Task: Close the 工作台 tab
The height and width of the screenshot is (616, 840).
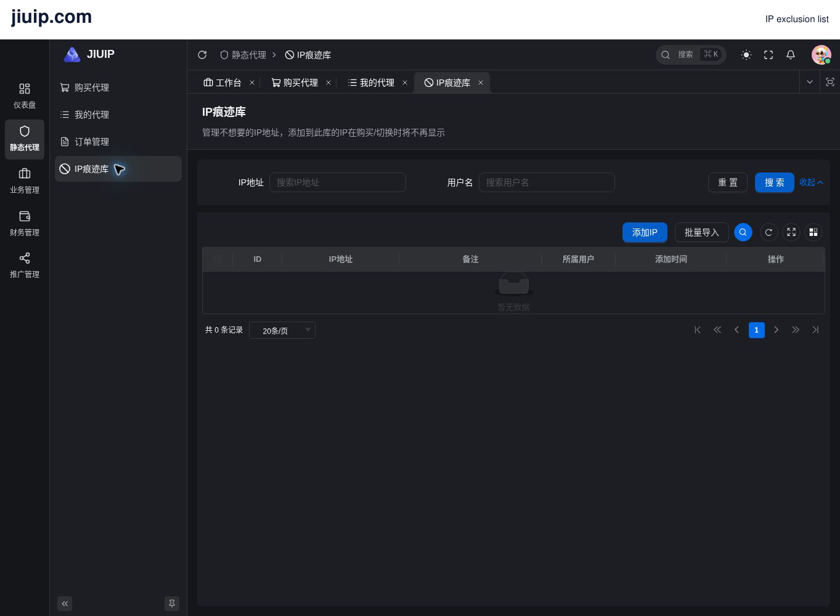Action: point(252,83)
